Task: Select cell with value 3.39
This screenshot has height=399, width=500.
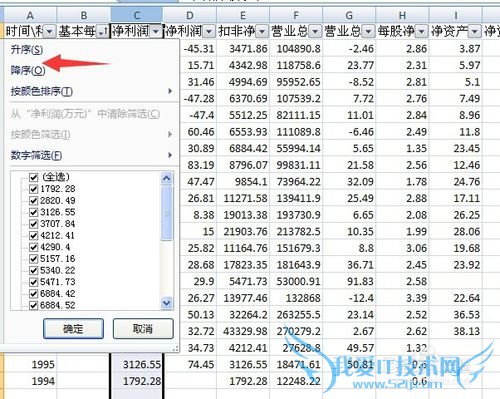Action: 402,298
